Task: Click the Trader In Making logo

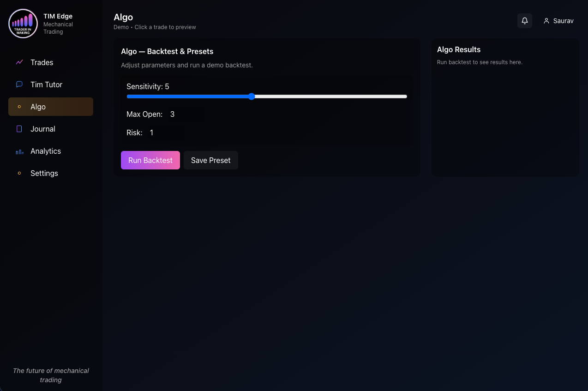Action: [23, 24]
